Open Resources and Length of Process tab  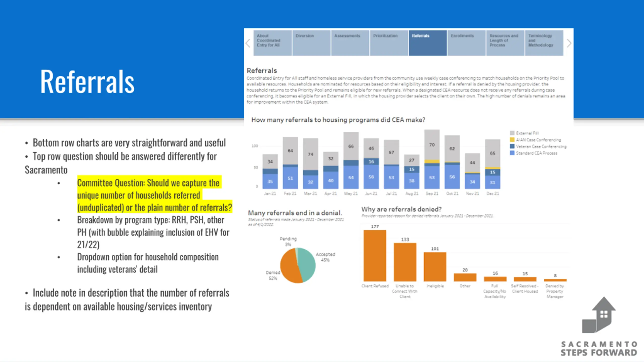(505, 43)
